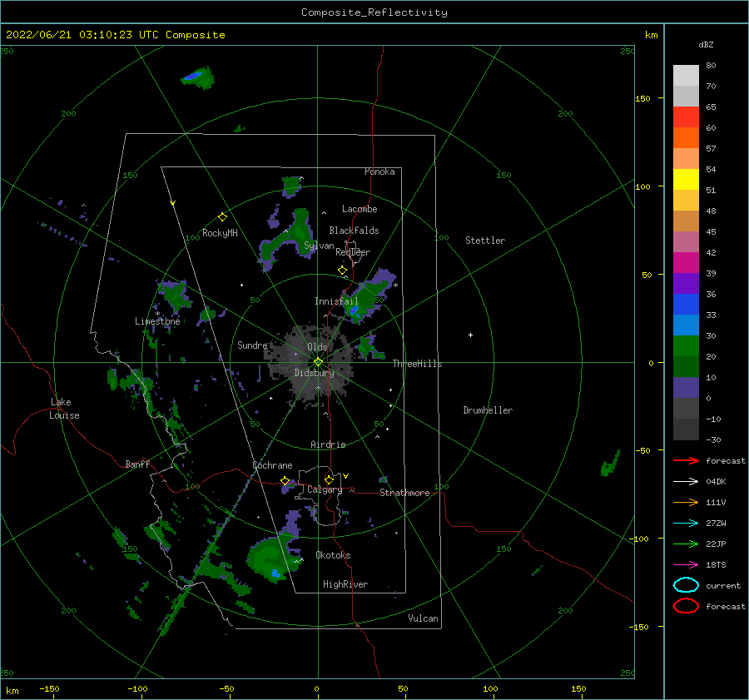Click the Sundre city label

tap(252, 345)
